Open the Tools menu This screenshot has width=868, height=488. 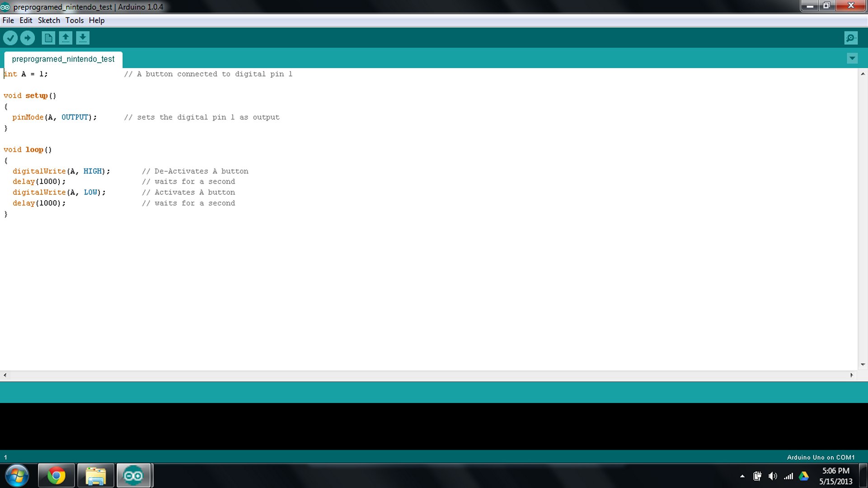pyautogui.click(x=73, y=20)
